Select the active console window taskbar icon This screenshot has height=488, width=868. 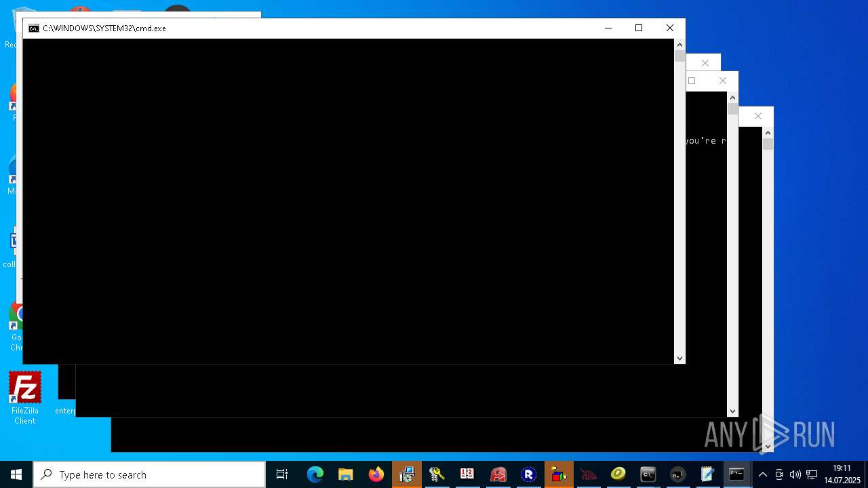(736, 474)
